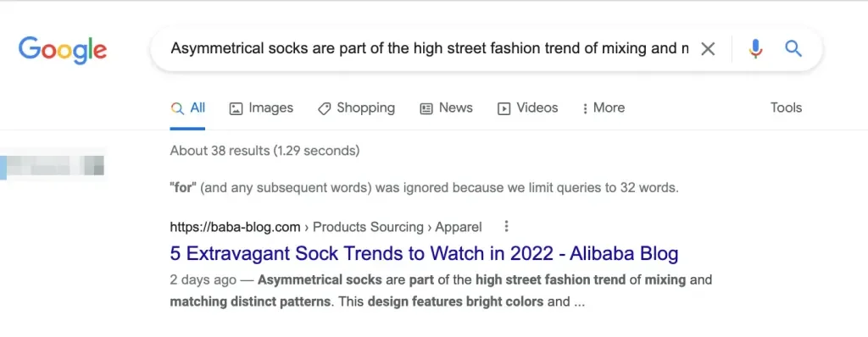Go to the Videos tab
Viewport: 868px width, 337px height.
[x=527, y=108]
